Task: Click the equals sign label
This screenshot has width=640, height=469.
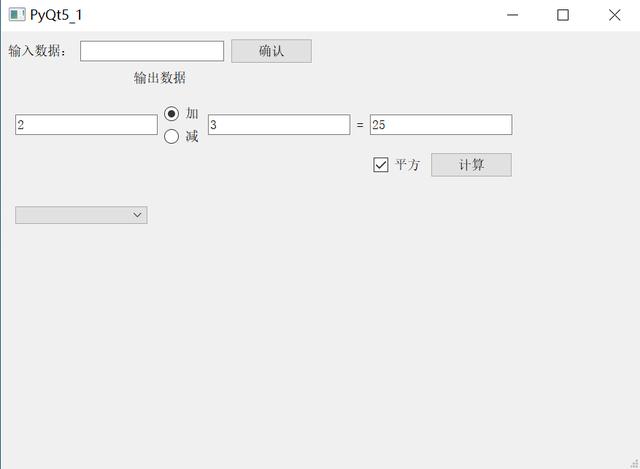Action: coord(360,125)
